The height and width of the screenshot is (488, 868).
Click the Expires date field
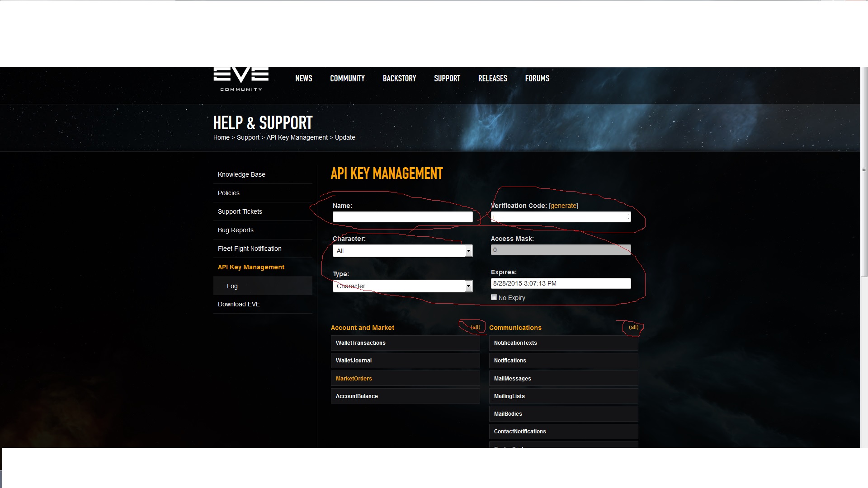pos(561,283)
